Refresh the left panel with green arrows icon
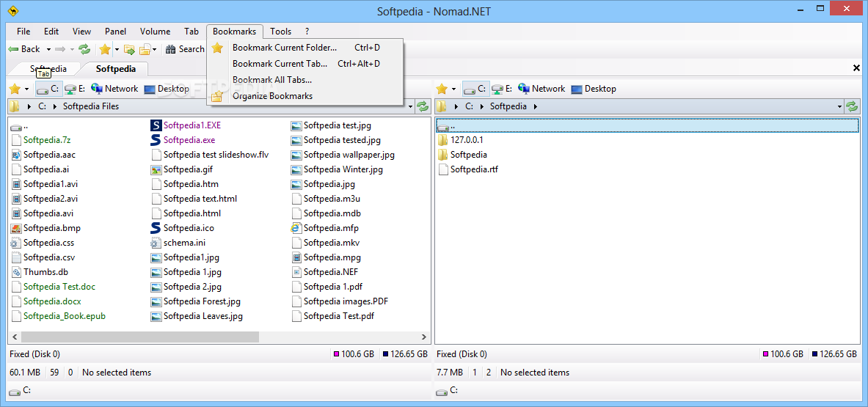 (423, 106)
